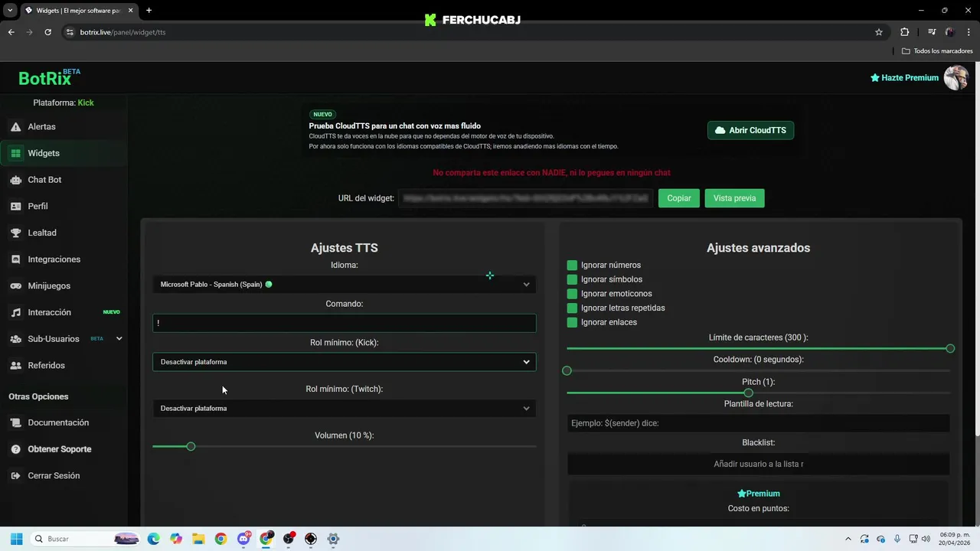Open the Referidos users icon

(15, 365)
